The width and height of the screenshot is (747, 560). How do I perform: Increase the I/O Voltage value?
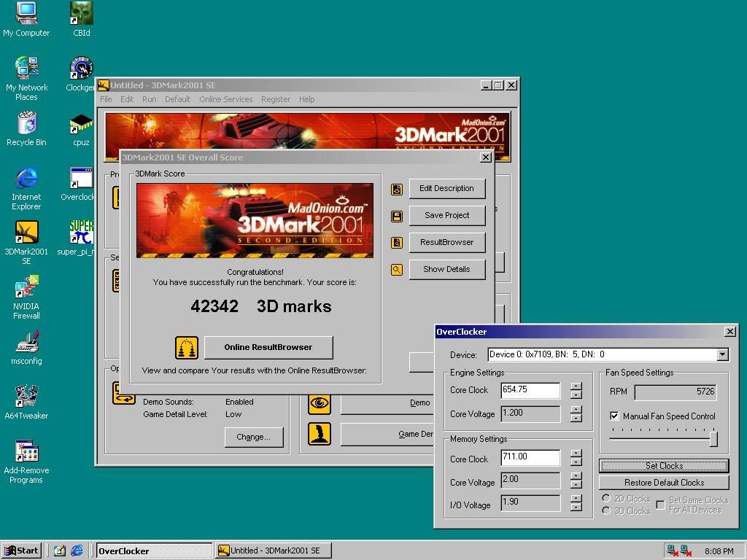(x=576, y=499)
